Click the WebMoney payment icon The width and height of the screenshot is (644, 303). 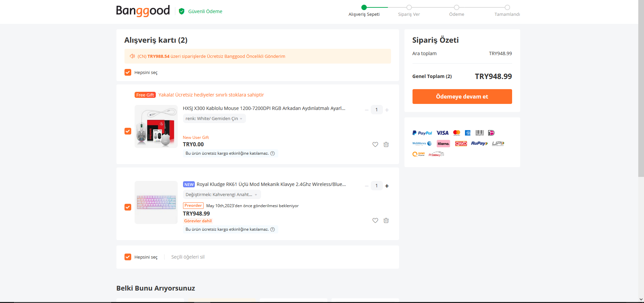coord(422,144)
